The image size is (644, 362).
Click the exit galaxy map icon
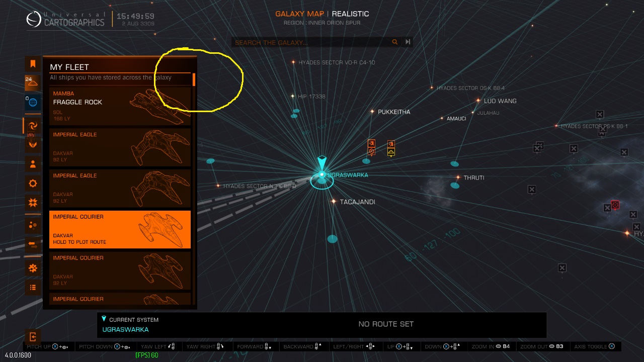point(33,336)
